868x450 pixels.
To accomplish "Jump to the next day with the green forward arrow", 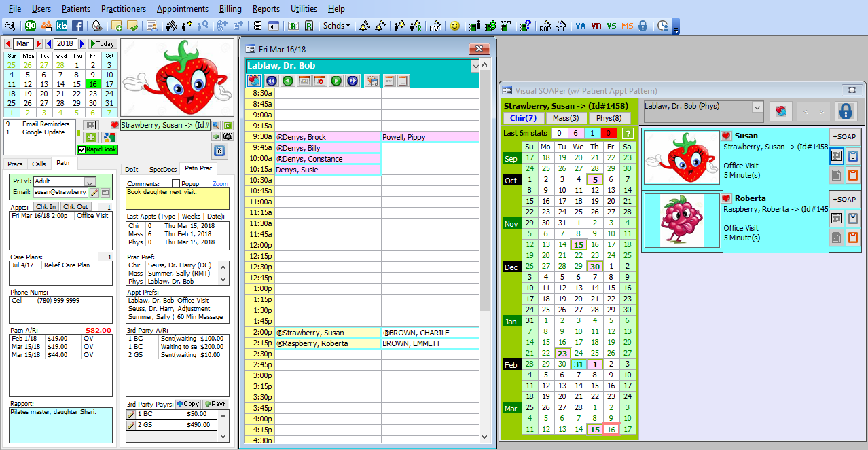I will pyautogui.click(x=336, y=81).
